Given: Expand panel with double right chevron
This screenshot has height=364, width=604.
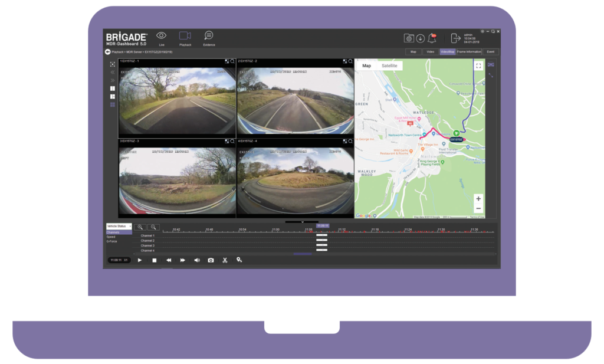Looking at the screenshot, I should pos(113,80).
